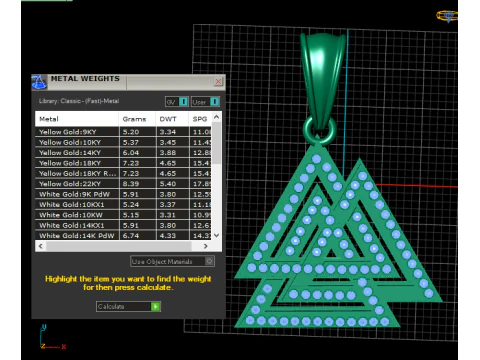Toggle the User switch
480x360 pixels.
point(205,102)
